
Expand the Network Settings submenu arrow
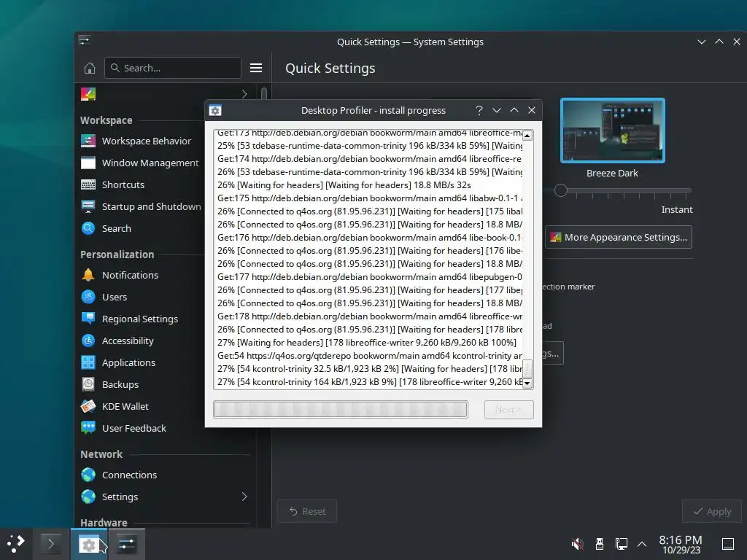pyautogui.click(x=244, y=497)
